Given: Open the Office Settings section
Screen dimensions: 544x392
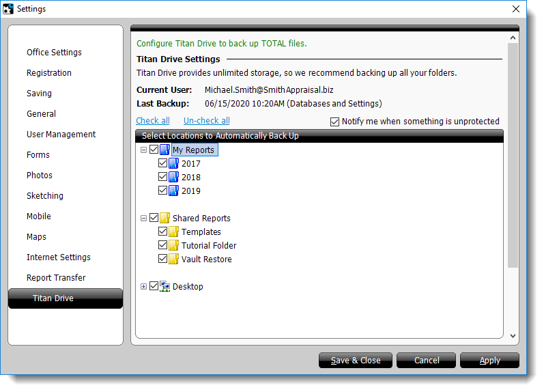Looking at the screenshot, I should (54, 53).
